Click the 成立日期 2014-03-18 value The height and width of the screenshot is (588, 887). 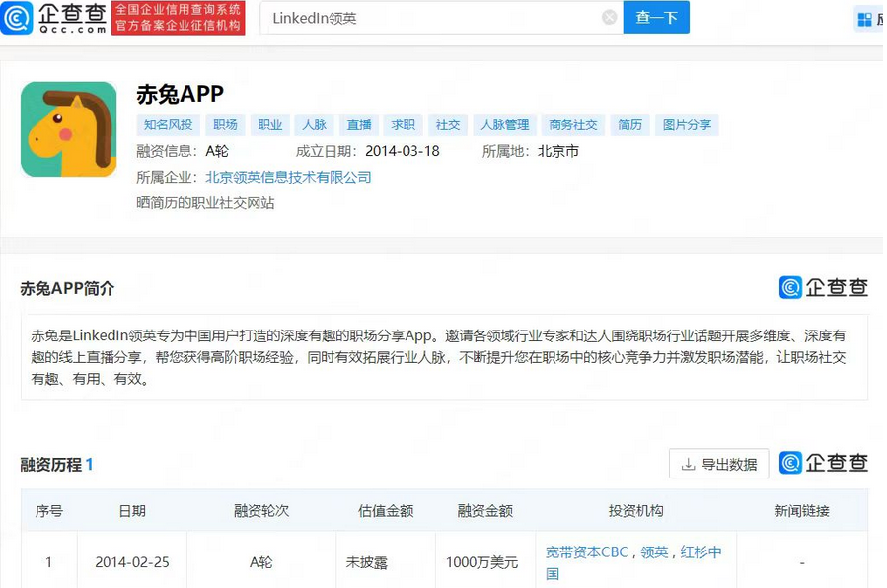point(403,151)
